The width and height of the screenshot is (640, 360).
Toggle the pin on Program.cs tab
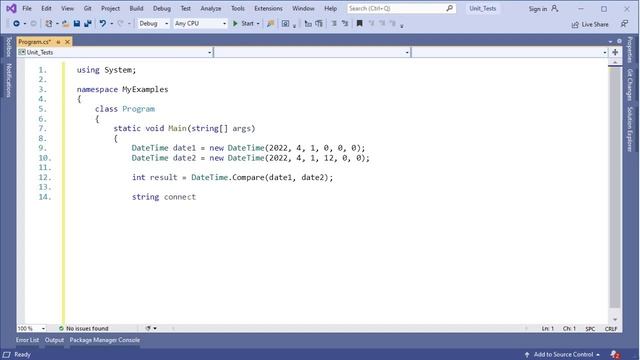(58, 42)
